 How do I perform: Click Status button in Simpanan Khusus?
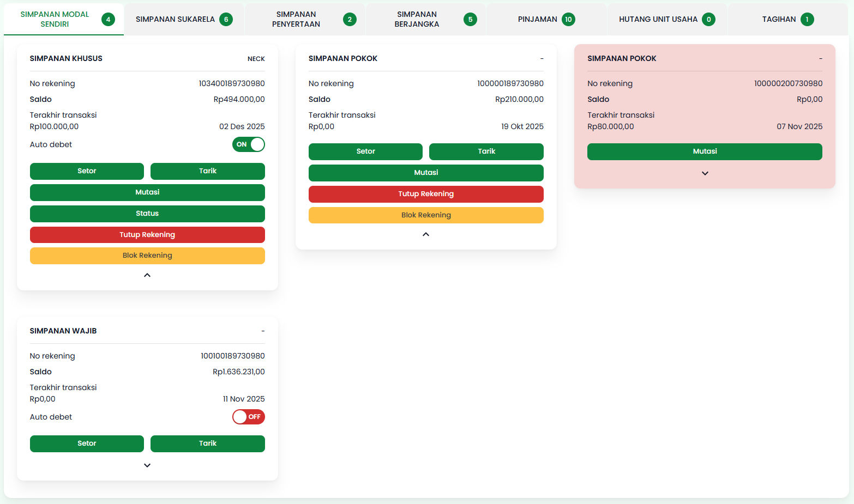pos(147,214)
